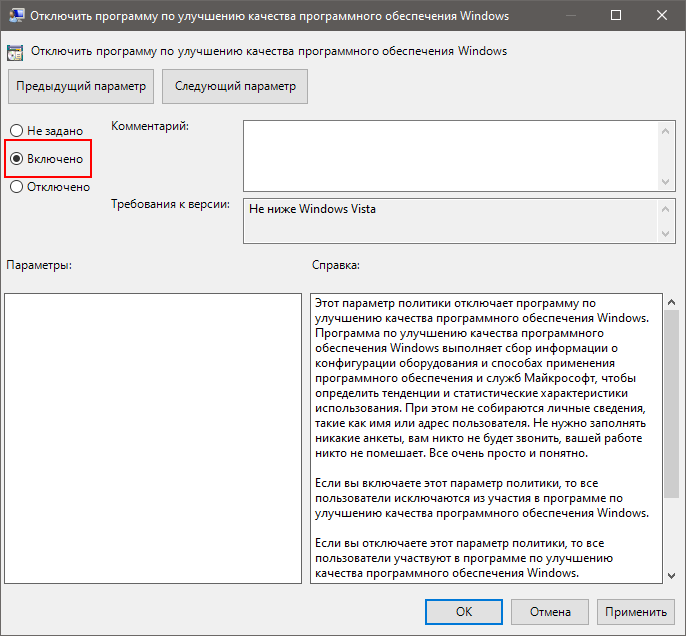Click 'Применить' to apply the setting
This screenshot has height=636, width=686.
(x=635, y=612)
